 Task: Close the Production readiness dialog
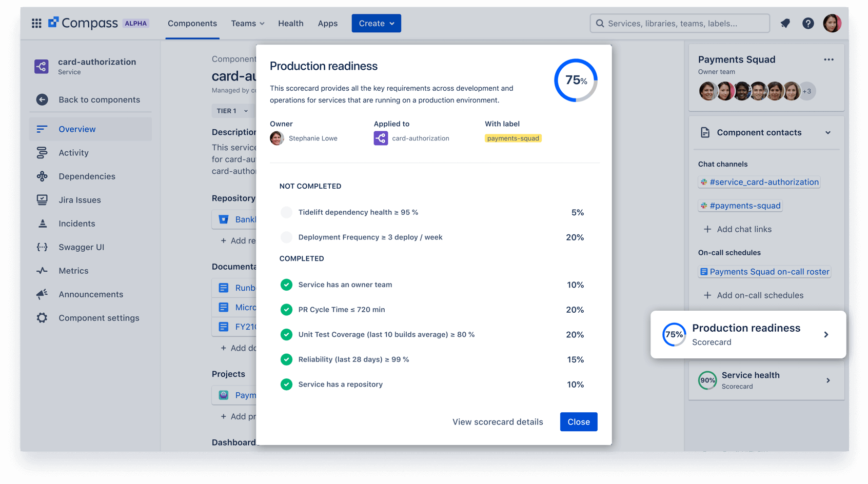pos(579,422)
